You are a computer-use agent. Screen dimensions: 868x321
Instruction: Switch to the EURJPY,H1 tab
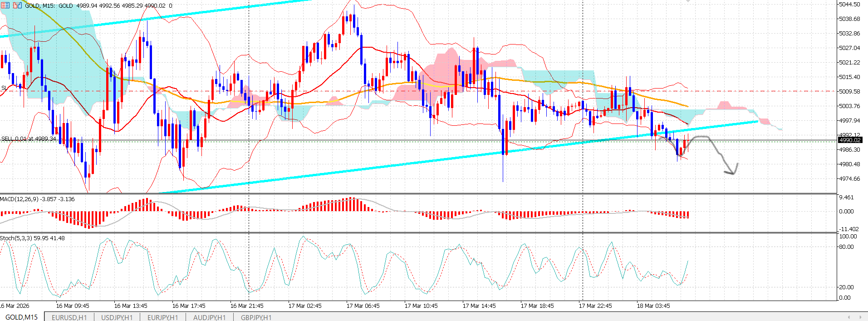[x=162, y=317]
